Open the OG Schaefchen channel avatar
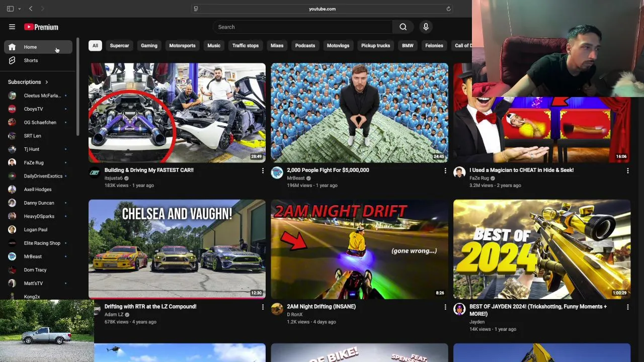 point(12,122)
